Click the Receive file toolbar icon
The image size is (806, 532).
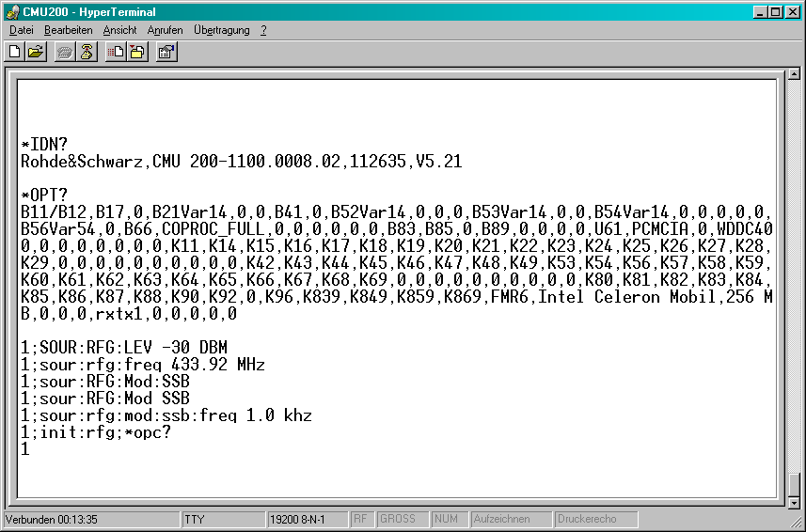point(137,52)
